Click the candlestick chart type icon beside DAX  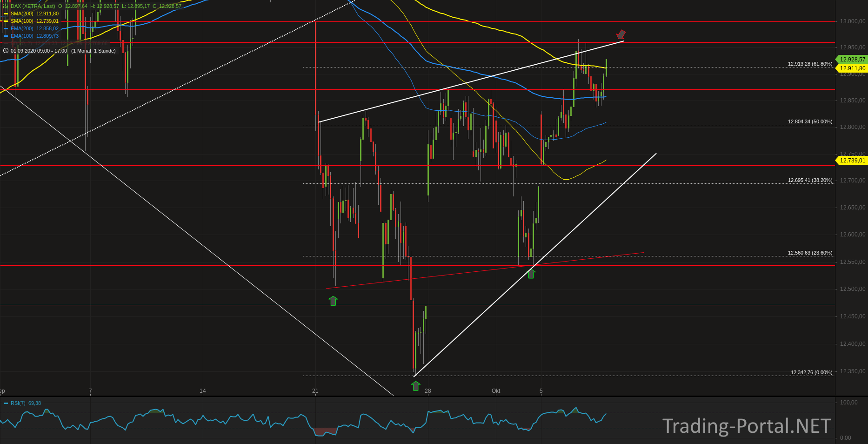coord(6,6)
